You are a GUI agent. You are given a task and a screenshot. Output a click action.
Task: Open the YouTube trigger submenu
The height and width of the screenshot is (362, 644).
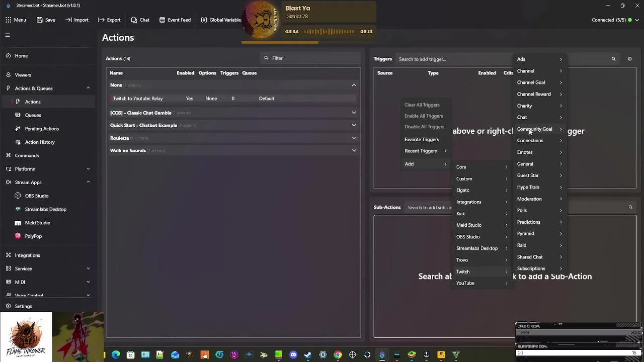pos(482,283)
